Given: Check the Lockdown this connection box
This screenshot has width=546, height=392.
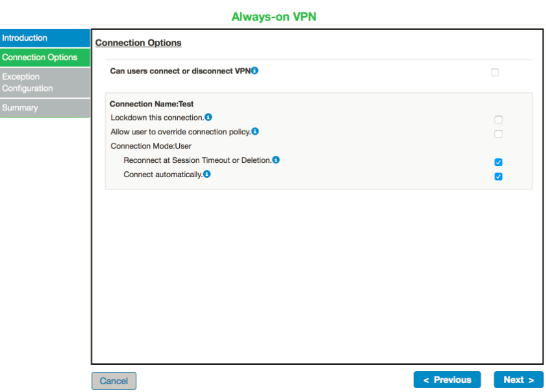Looking at the screenshot, I should pyautogui.click(x=498, y=120).
